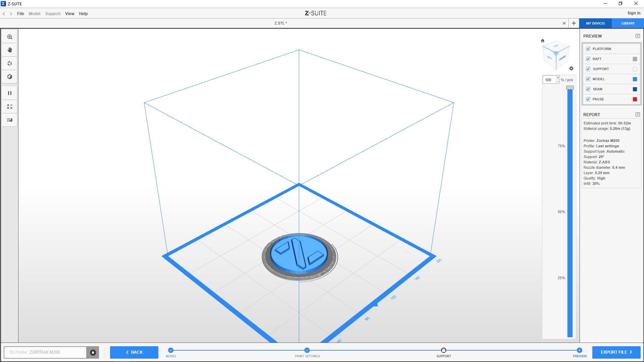The height and width of the screenshot is (362, 644).
Task: Click the layer percentage input field
Action: pyautogui.click(x=549, y=80)
